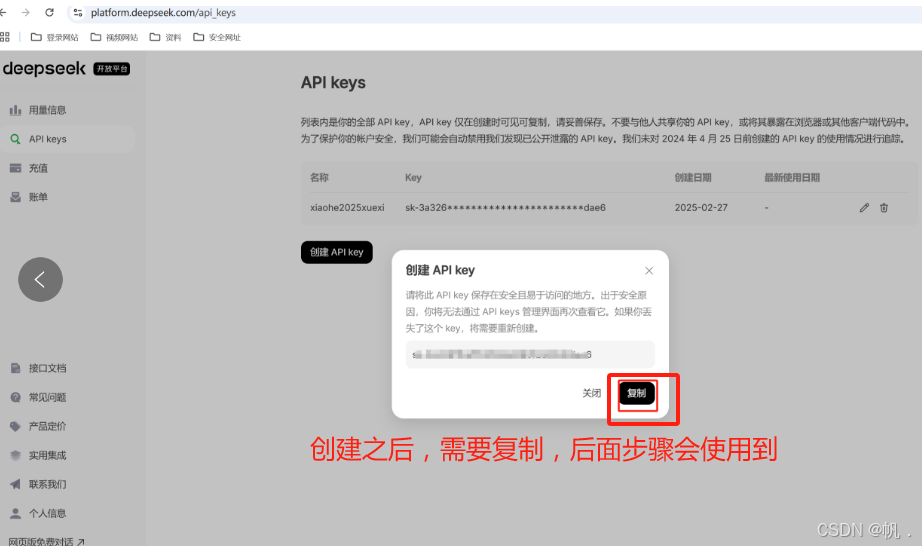Click the 创建 API key button
This screenshot has height=546, width=922.
point(337,252)
